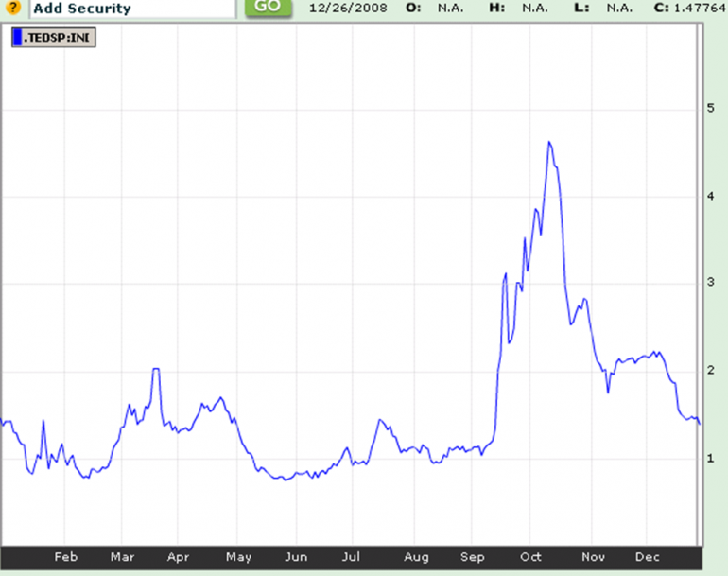This screenshot has height=576, width=728.
Task: Select the Jun label on time axis
Action: point(296,556)
